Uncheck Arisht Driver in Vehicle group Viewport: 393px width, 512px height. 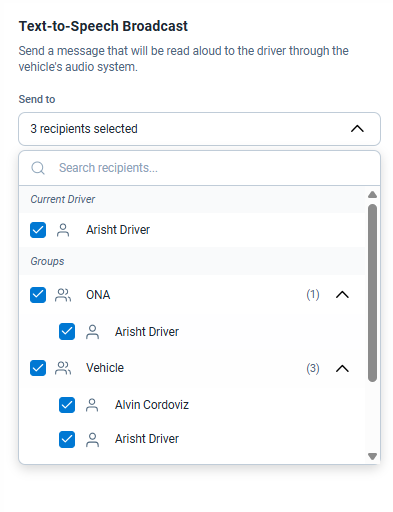(67, 439)
